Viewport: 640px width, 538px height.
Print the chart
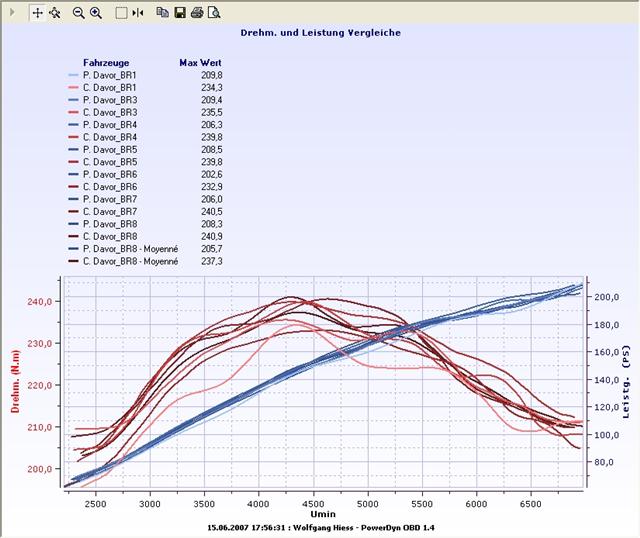pos(197,13)
